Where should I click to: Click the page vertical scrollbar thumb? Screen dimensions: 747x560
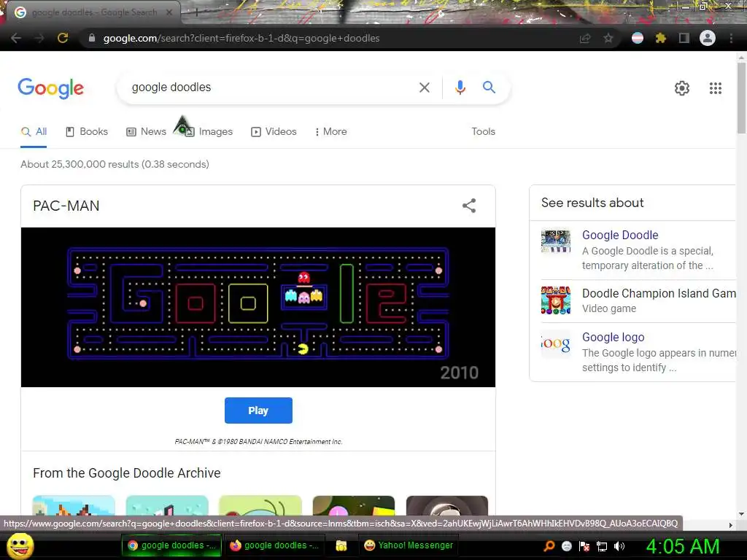tap(741, 98)
